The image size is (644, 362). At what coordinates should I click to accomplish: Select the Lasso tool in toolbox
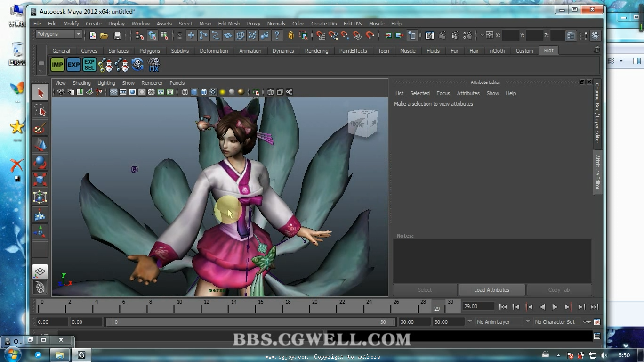40,110
